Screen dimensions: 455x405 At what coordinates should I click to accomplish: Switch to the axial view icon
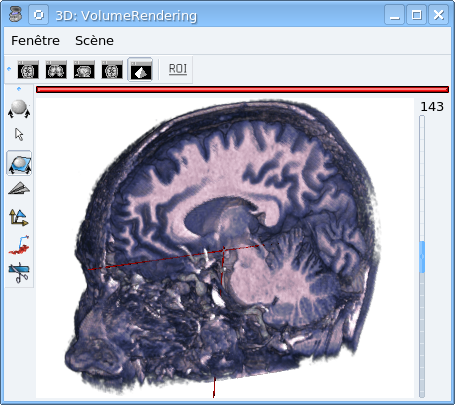coord(28,70)
